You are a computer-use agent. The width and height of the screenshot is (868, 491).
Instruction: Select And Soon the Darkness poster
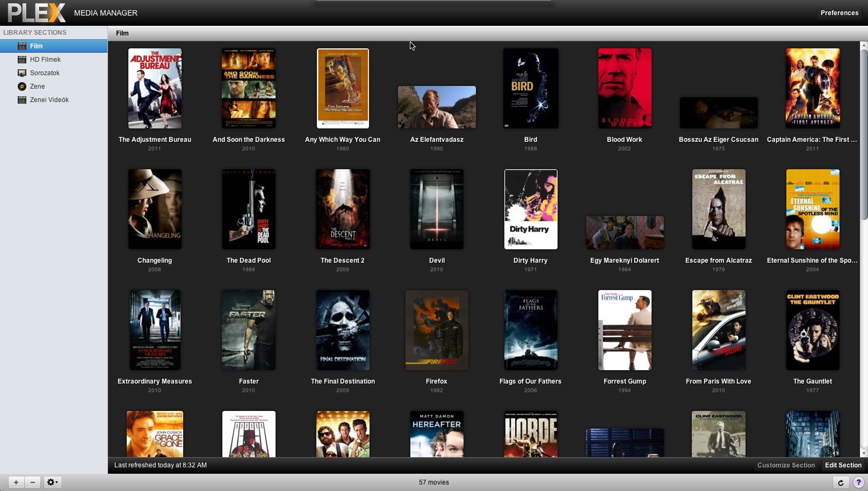click(x=249, y=88)
